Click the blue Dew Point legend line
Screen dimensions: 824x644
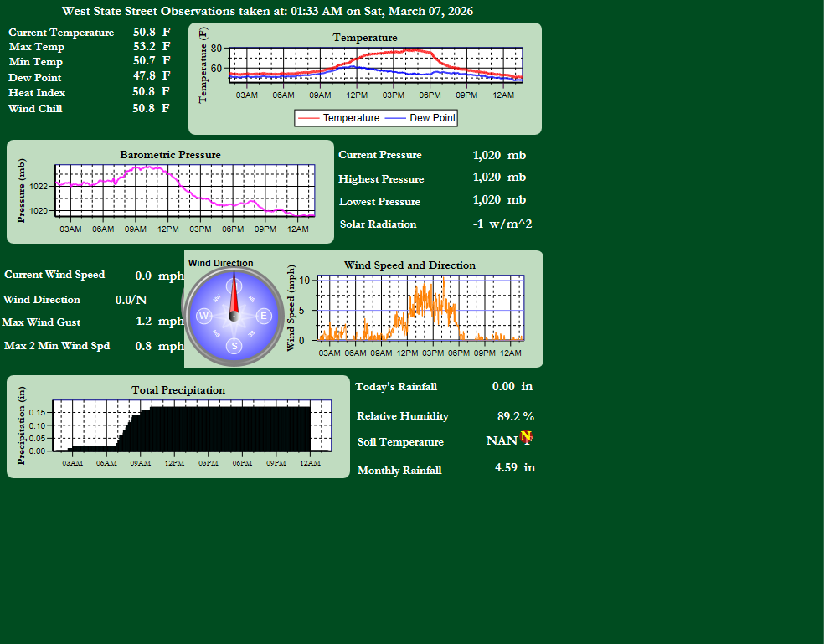click(395, 118)
